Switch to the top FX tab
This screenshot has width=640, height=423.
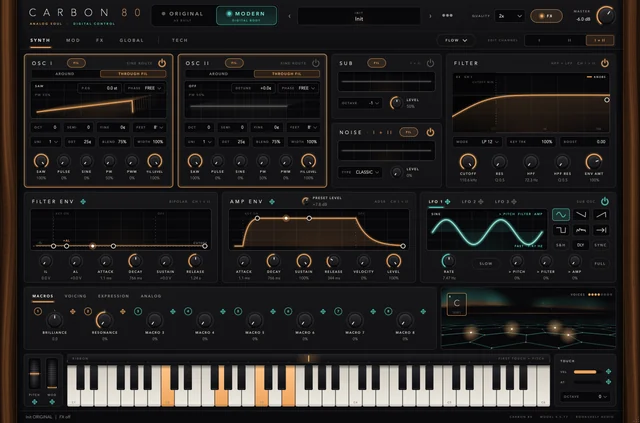pyautogui.click(x=100, y=40)
